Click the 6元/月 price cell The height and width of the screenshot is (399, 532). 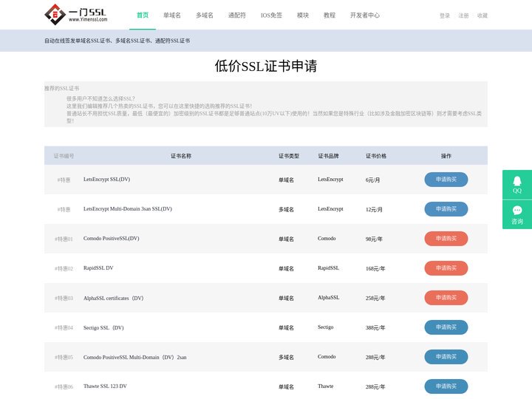pyautogui.click(x=372, y=180)
